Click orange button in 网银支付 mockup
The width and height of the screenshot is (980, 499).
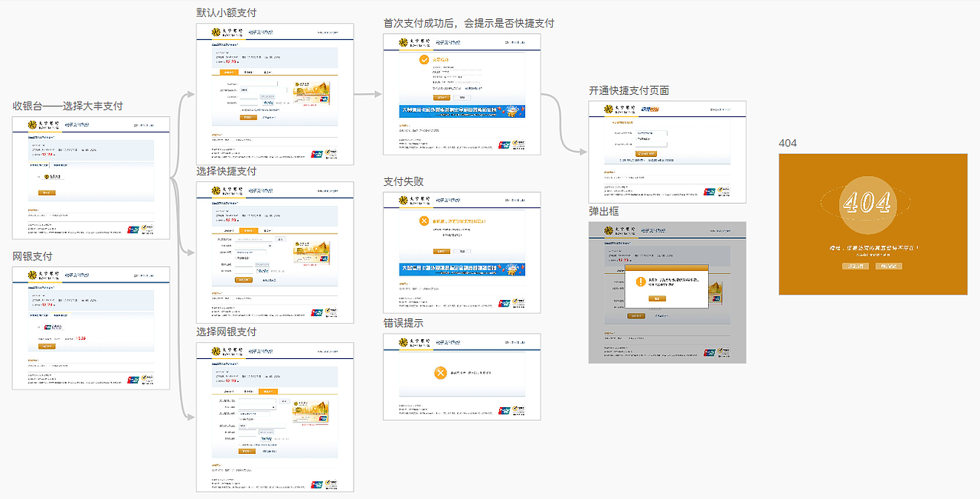pyautogui.click(x=47, y=347)
